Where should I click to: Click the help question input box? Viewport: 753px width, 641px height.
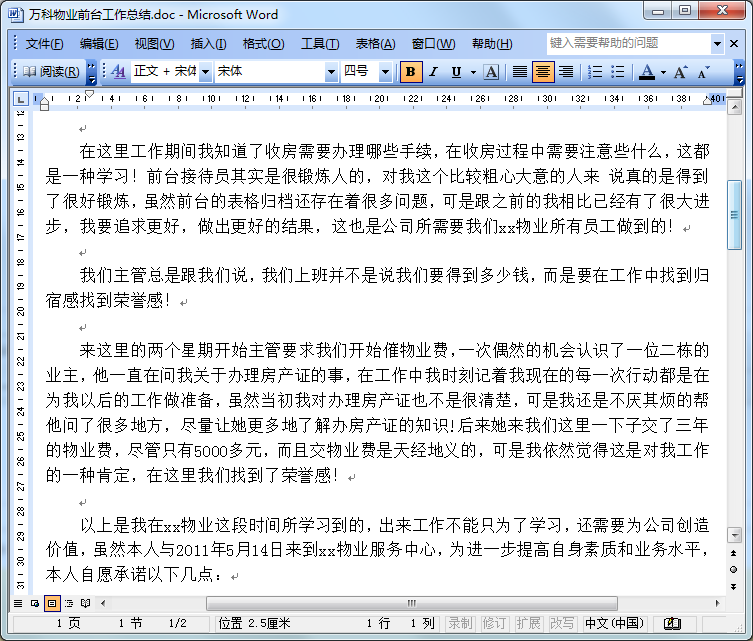[629, 43]
